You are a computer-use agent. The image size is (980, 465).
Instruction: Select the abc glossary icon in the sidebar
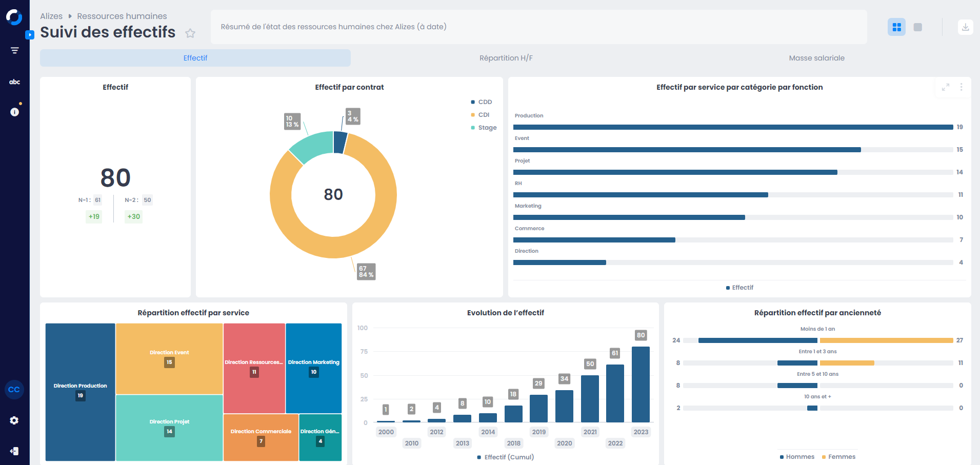14,81
